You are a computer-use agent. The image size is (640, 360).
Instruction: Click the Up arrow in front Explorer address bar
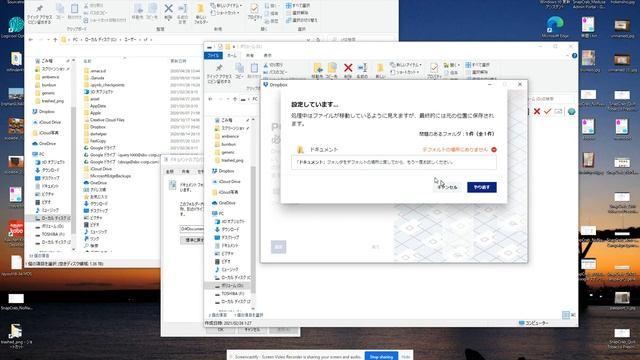coord(235,99)
